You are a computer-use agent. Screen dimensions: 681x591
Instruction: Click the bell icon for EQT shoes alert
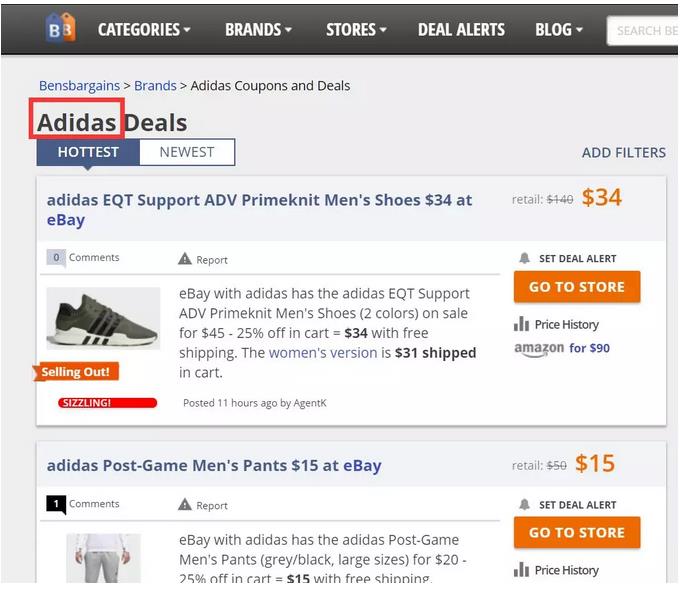click(525, 258)
